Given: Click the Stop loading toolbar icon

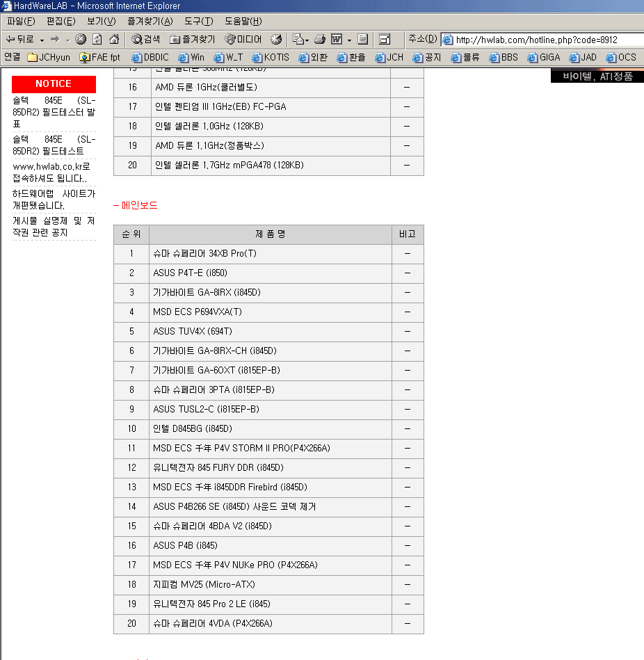Looking at the screenshot, I should coord(81,40).
